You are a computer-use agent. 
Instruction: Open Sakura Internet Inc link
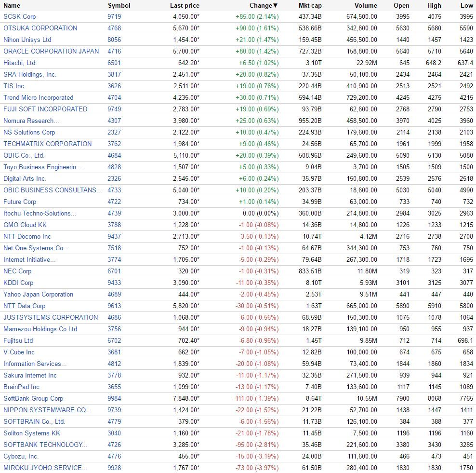(x=30, y=375)
